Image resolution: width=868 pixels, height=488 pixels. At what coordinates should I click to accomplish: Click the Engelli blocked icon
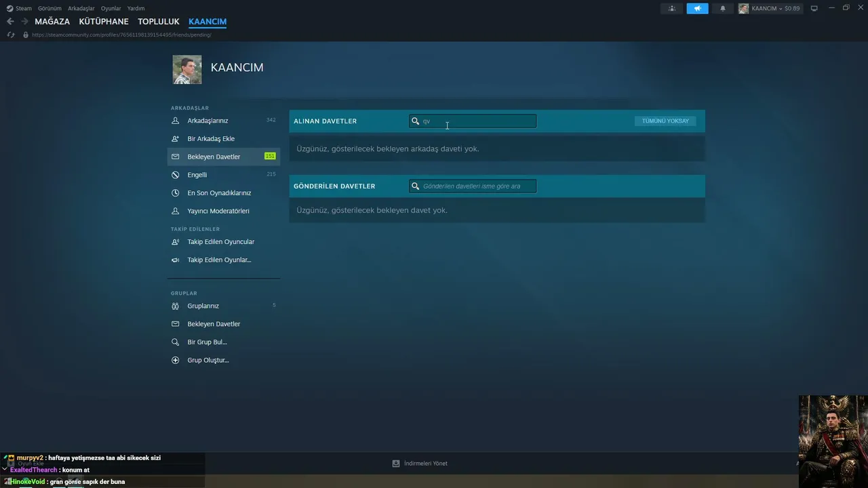176,175
